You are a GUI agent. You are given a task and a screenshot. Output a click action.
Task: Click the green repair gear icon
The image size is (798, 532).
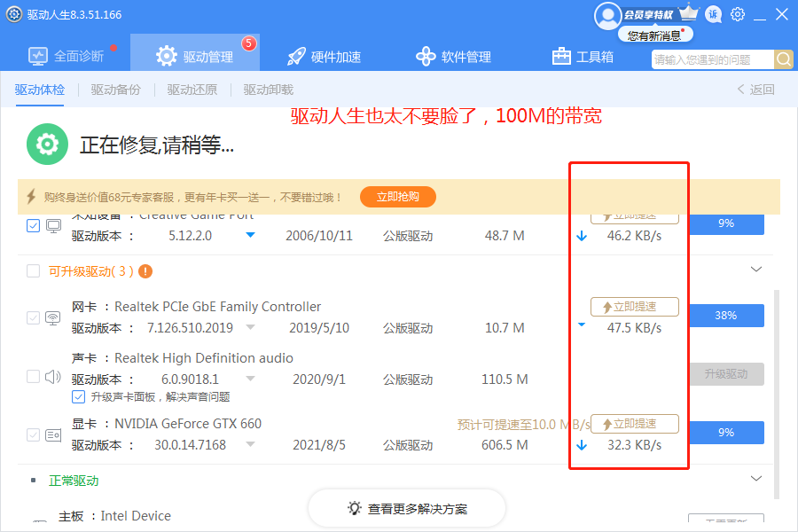[x=47, y=144]
